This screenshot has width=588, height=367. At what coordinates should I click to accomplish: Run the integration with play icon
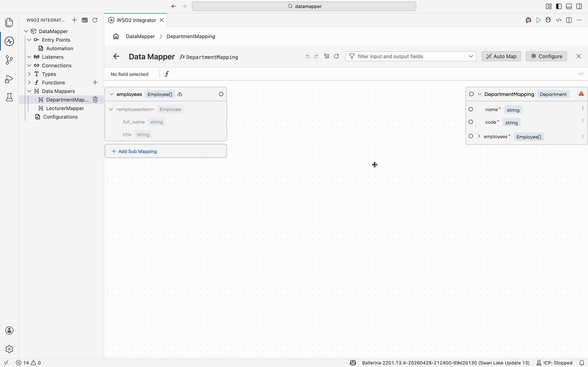[539, 20]
